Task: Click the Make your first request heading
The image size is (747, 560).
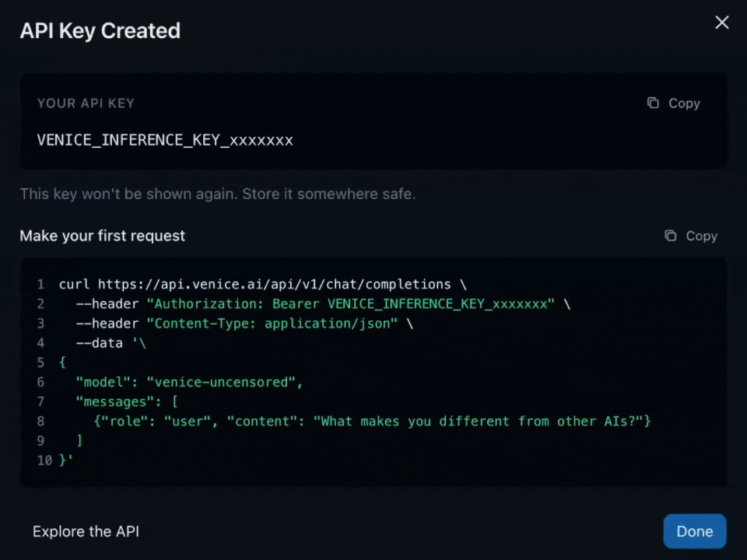Action: pos(103,236)
